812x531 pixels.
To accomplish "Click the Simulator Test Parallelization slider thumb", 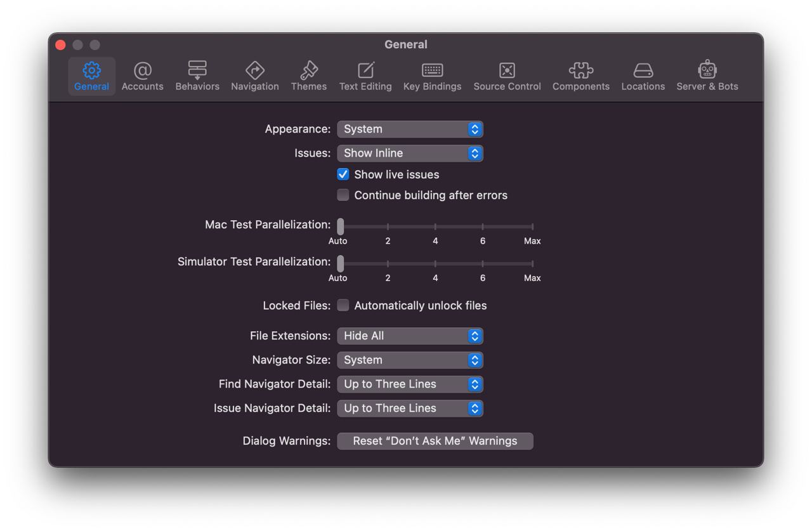I will [x=341, y=263].
